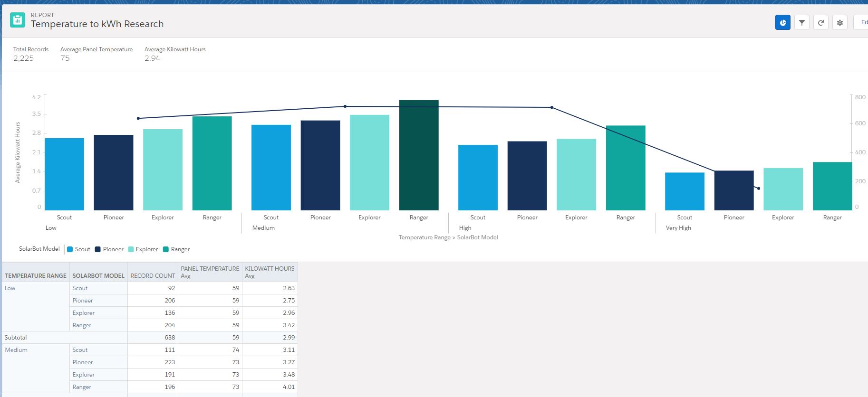The width and height of the screenshot is (868, 397).
Task: Select the Pioneer legend swatch
Action: point(98,249)
